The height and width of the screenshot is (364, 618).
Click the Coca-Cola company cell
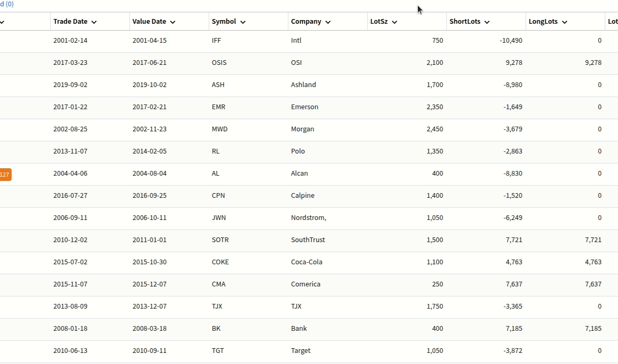click(307, 262)
